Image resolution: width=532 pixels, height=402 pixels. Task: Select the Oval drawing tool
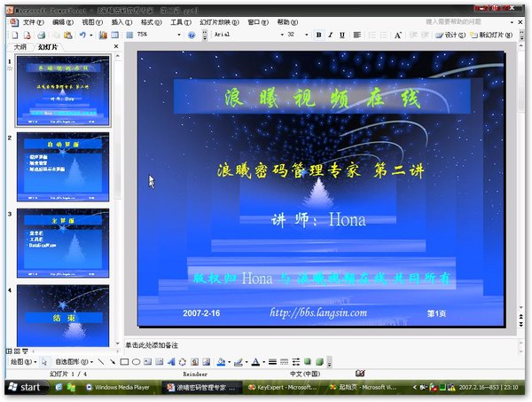click(x=136, y=362)
